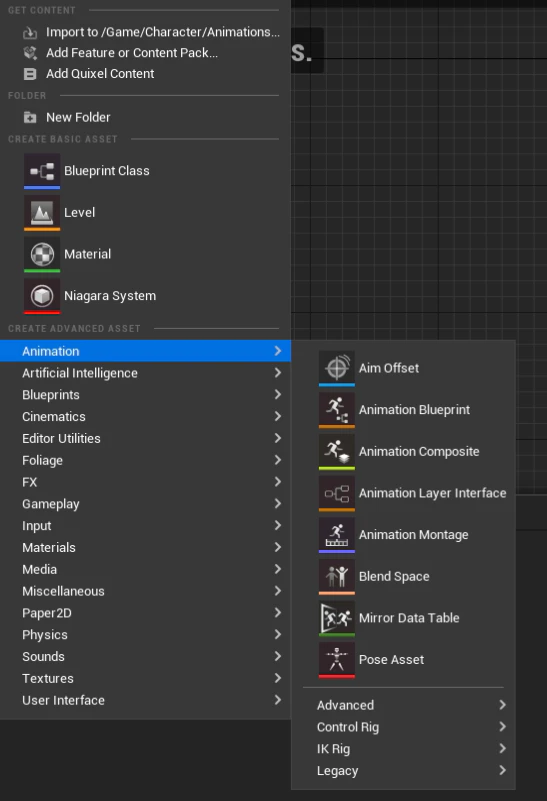This screenshot has width=547, height=801.
Task: Click the Blend Space icon
Action: tap(337, 577)
